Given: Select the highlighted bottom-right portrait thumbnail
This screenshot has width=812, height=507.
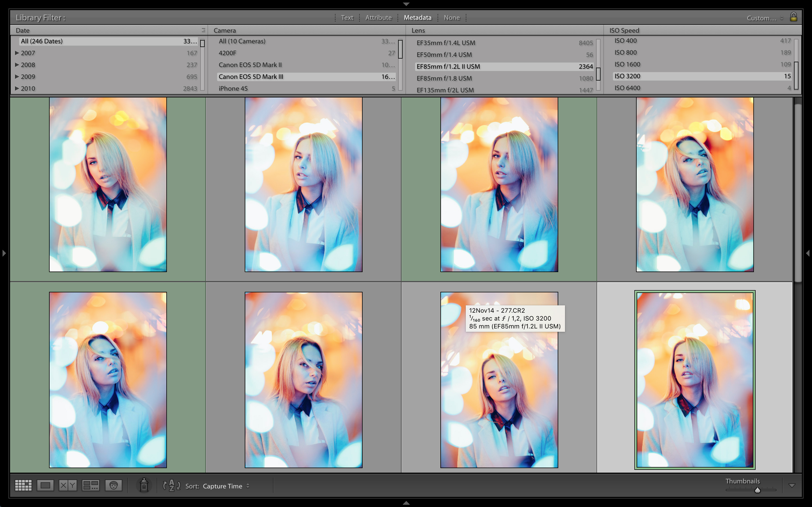Looking at the screenshot, I should pyautogui.click(x=694, y=380).
